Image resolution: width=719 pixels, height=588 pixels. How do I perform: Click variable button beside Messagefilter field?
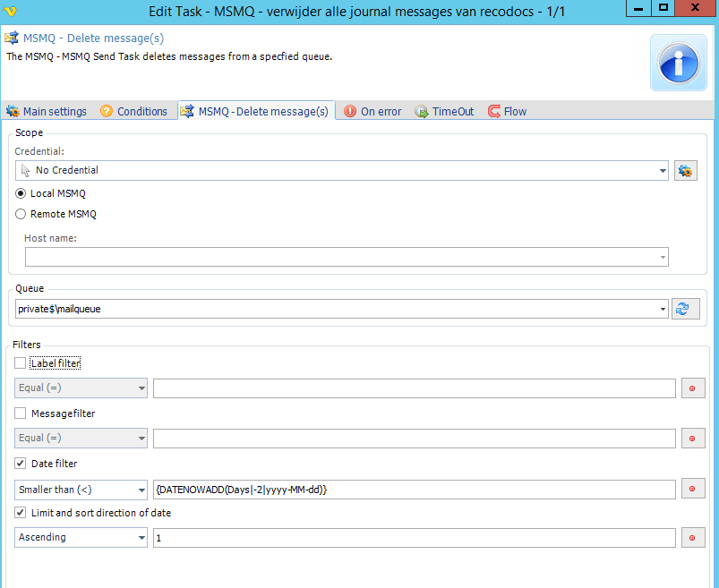tap(693, 439)
